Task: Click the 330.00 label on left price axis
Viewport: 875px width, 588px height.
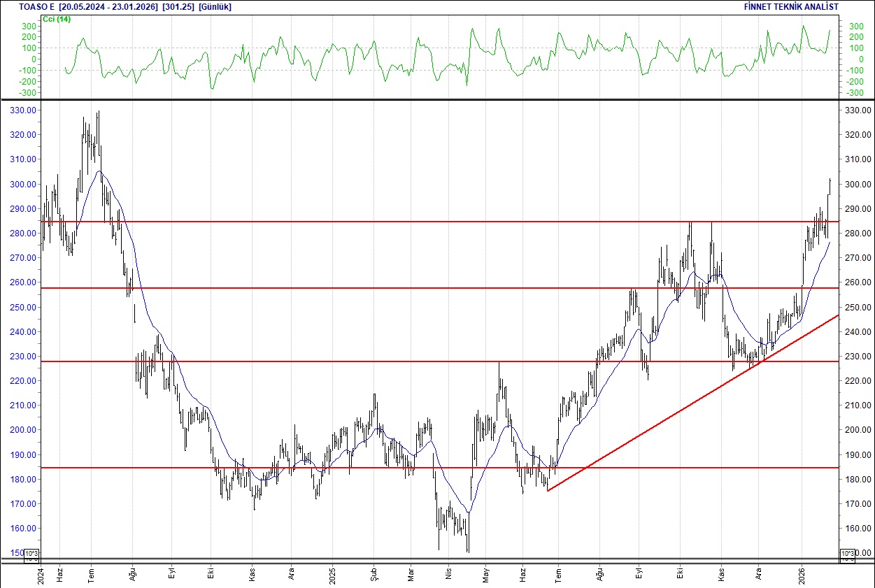Action: coord(22,110)
